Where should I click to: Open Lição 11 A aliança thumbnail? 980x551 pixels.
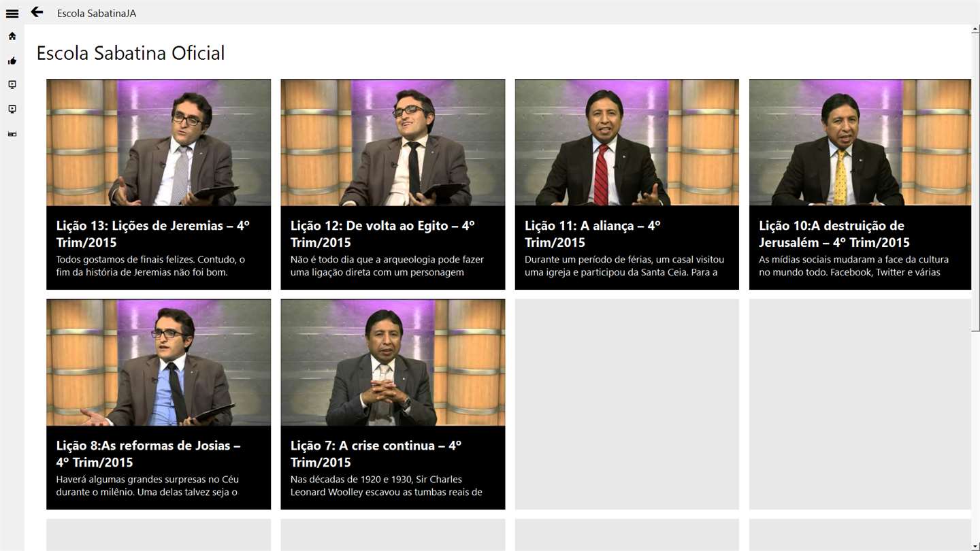(x=627, y=143)
